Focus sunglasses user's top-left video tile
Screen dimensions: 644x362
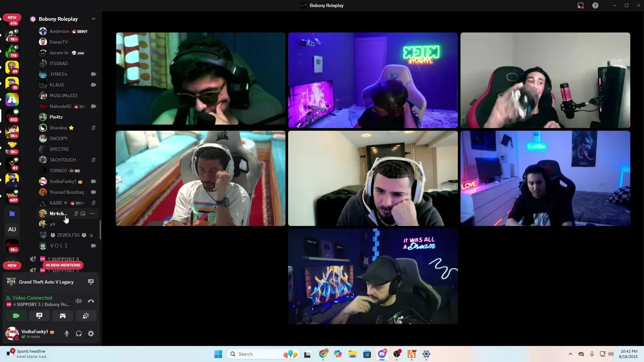point(201,79)
